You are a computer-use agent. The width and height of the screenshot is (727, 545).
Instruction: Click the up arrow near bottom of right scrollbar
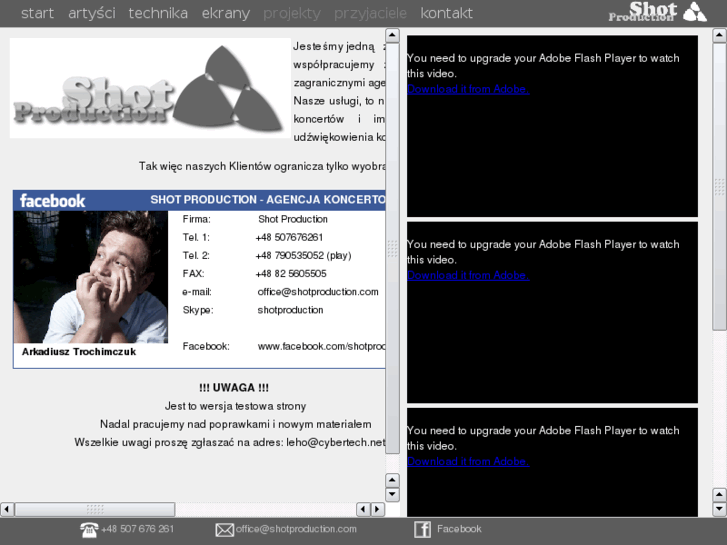point(719,494)
